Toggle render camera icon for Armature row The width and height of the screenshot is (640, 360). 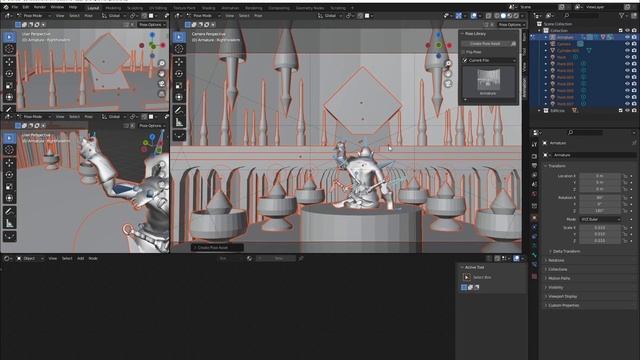(634, 37)
